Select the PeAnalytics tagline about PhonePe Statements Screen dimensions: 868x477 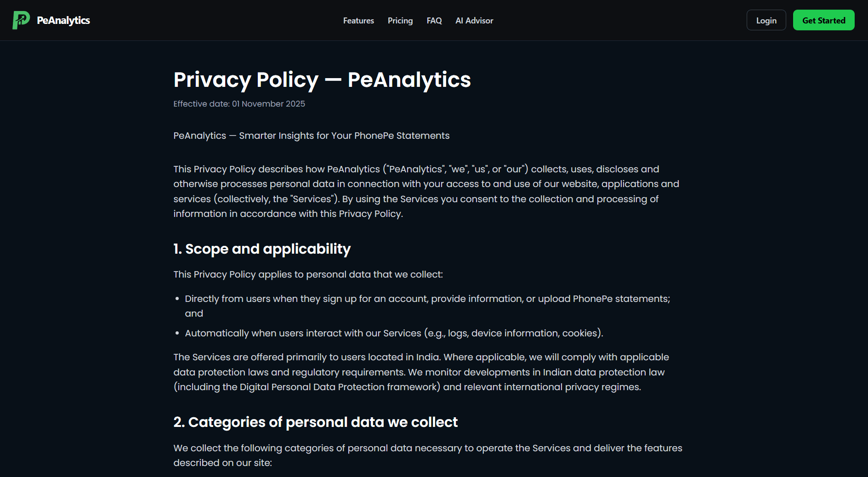coord(311,136)
